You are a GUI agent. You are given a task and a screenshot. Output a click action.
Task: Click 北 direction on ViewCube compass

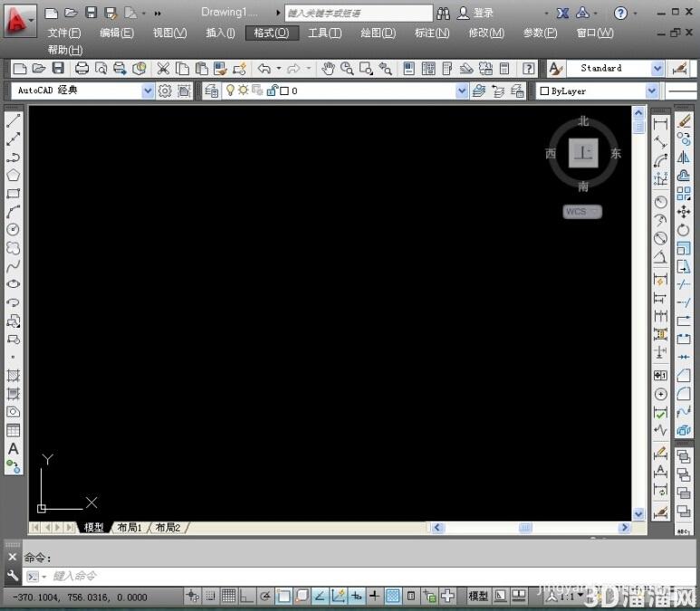[583, 121]
